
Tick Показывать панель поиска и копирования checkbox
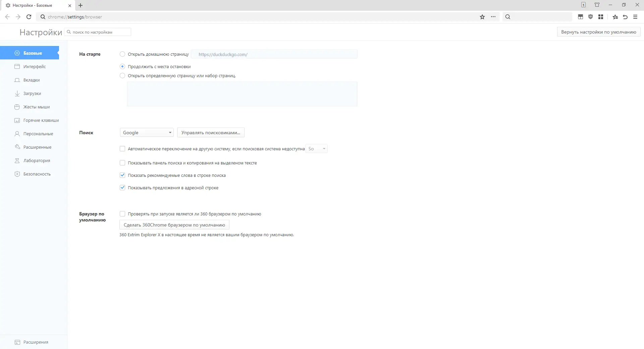pos(122,163)
